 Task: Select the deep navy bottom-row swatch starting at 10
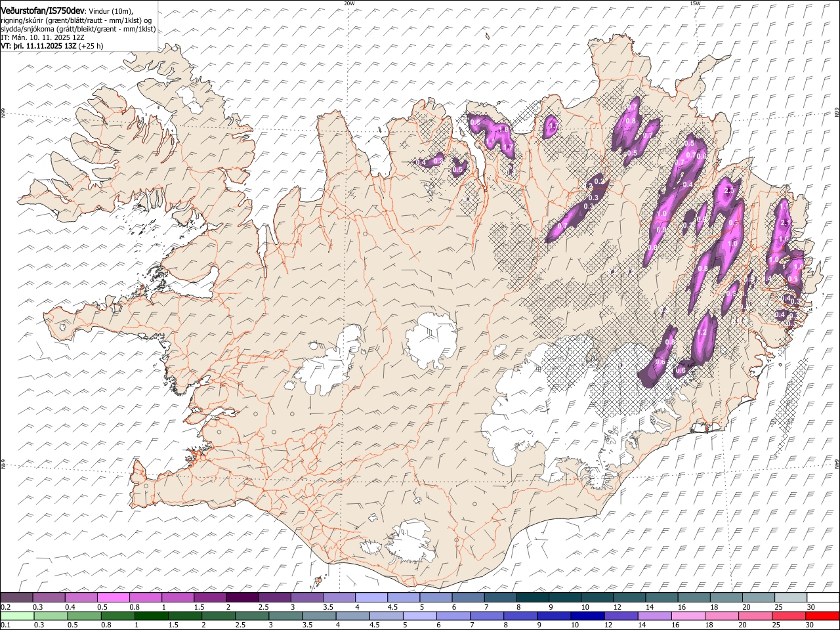(x=587, y=616)
